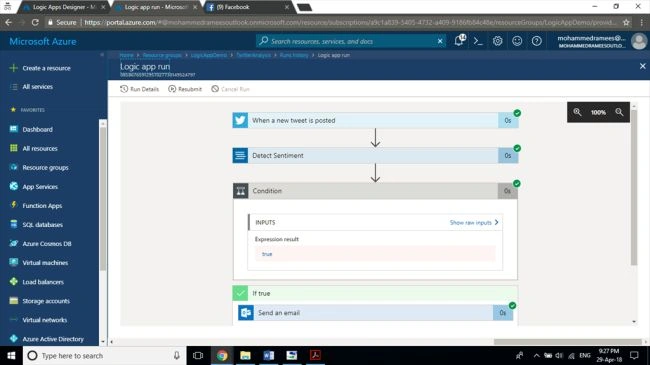Click Runs history in the breadcrumb
Image resolution: width=650 pixels, height=365 pixels.
(x=294, y=55)
